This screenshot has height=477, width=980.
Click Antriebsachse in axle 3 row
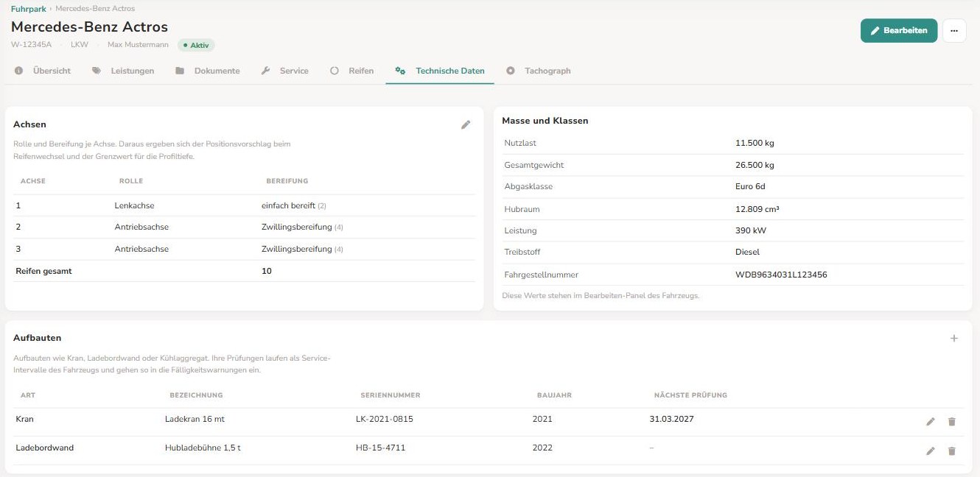click(141, 249)
